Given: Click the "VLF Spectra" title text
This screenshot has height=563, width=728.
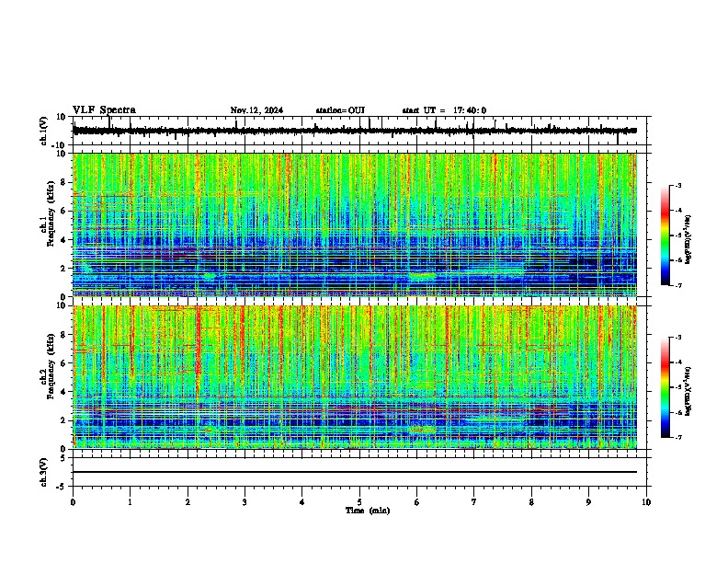Looking at the screenshot, I should click(104, 110).
